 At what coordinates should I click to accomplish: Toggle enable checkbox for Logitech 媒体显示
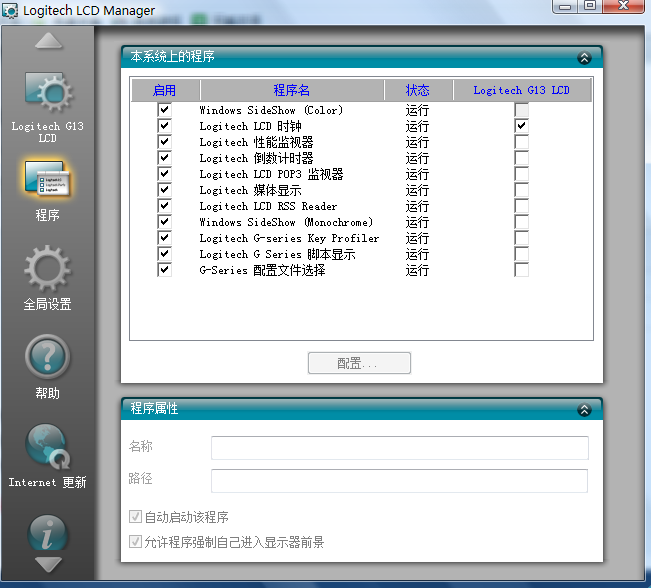pyautogui.click(x=164, y=190)
